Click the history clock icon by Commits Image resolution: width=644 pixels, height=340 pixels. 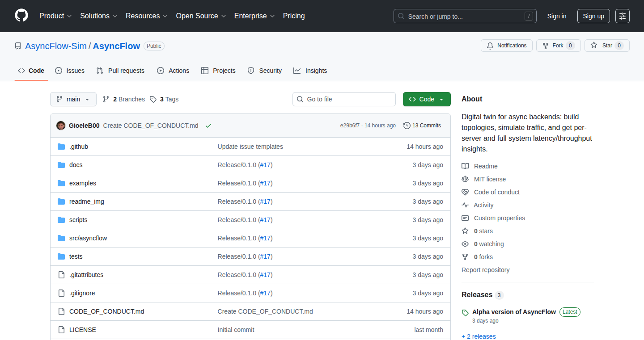tap(407, 126)
